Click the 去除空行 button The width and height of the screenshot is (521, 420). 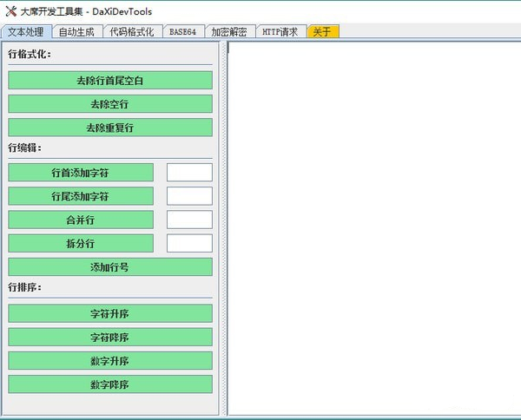pos(110,104)
